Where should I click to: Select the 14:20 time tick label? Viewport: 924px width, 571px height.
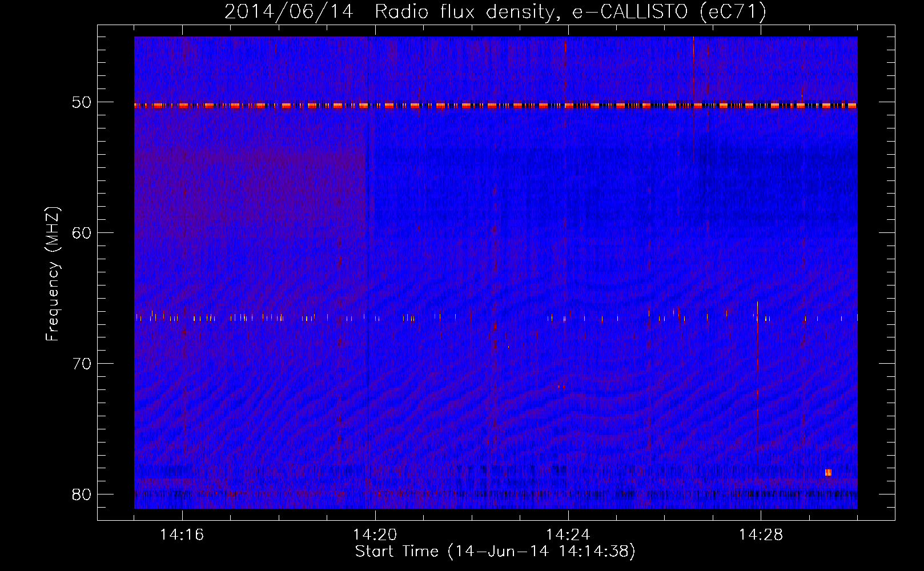[x=375, y=535]
